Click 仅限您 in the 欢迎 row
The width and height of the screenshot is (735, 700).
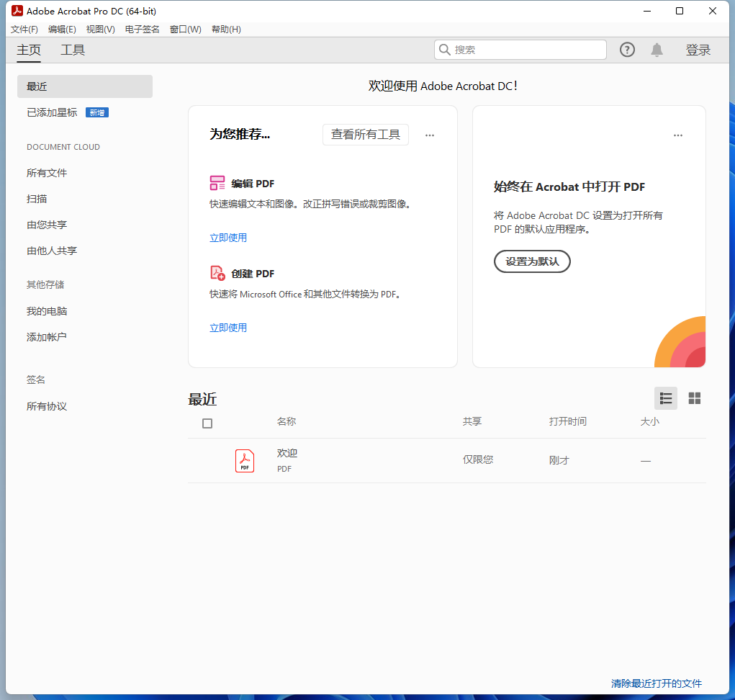point(478,459)
